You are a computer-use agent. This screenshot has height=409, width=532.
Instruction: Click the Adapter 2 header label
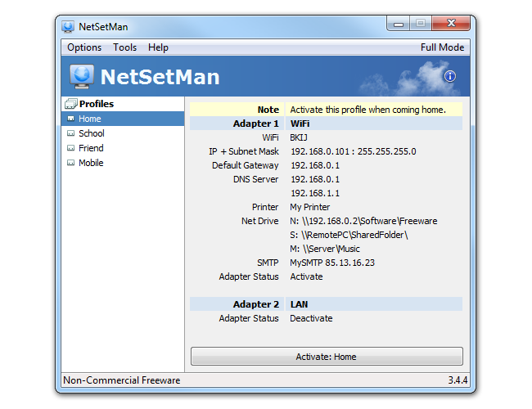[256, 304]
